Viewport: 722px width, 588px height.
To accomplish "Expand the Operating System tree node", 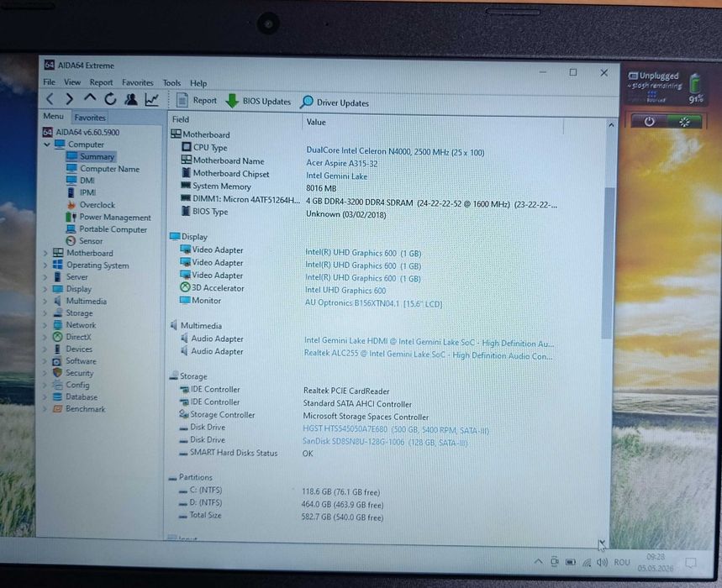I will [x=45, y=265].
